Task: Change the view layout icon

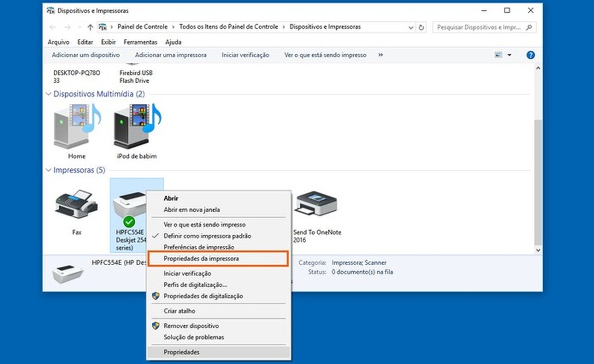Action: point(499,55)
